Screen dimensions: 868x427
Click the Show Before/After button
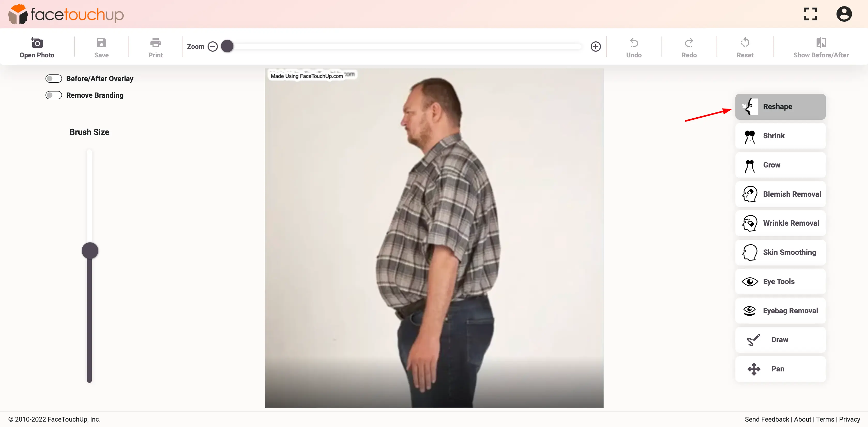(821, 47)
